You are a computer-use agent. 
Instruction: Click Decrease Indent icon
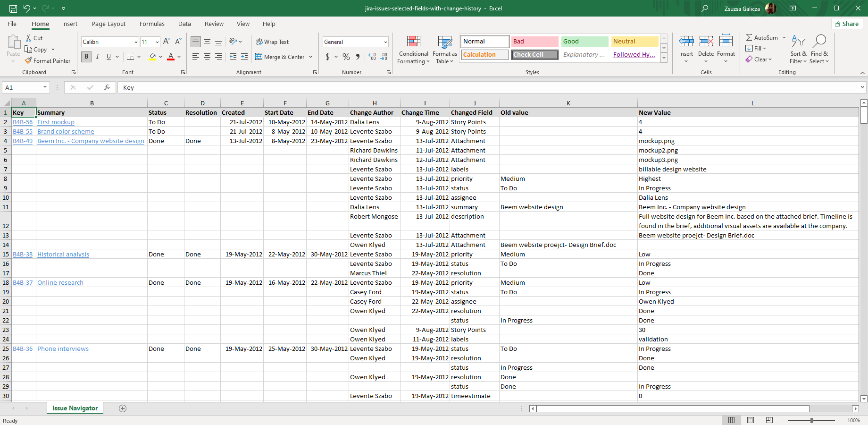pos(233,57)
